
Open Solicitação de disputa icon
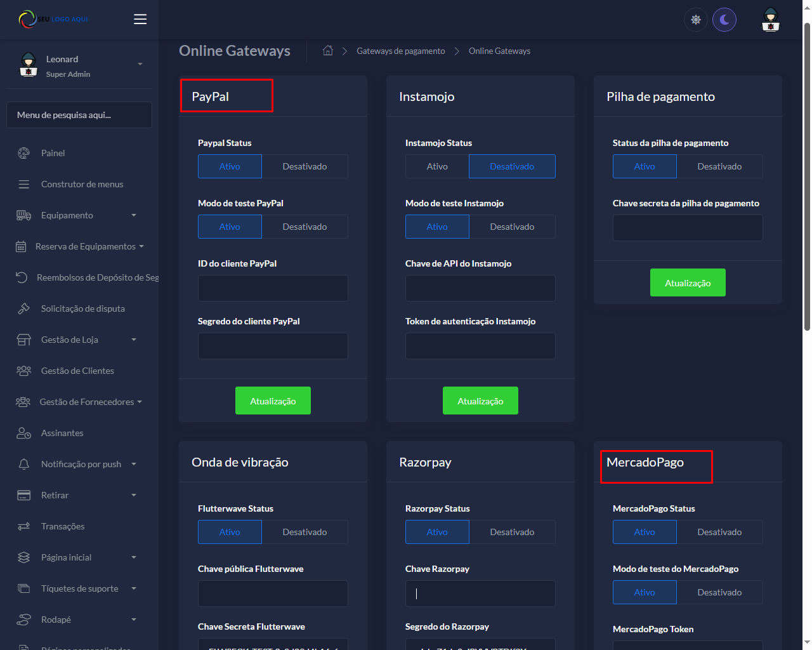point(23,308)
